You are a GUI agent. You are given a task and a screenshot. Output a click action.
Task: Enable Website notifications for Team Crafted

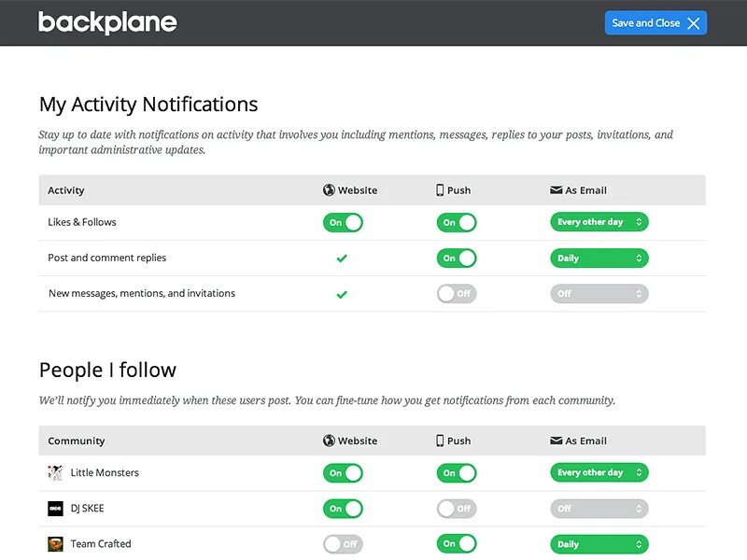tap(343, 544)
